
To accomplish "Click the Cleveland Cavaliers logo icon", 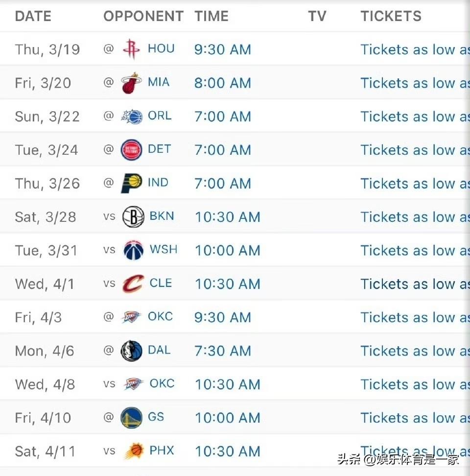I will [x=133, y=284].
